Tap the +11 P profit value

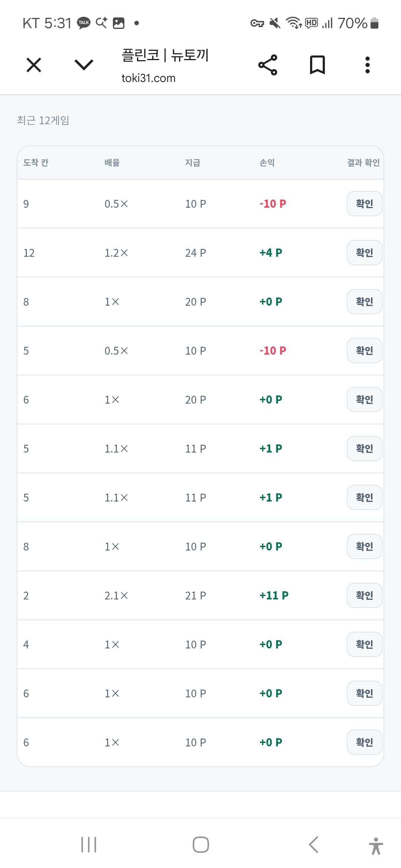click(x=274, y=595)
